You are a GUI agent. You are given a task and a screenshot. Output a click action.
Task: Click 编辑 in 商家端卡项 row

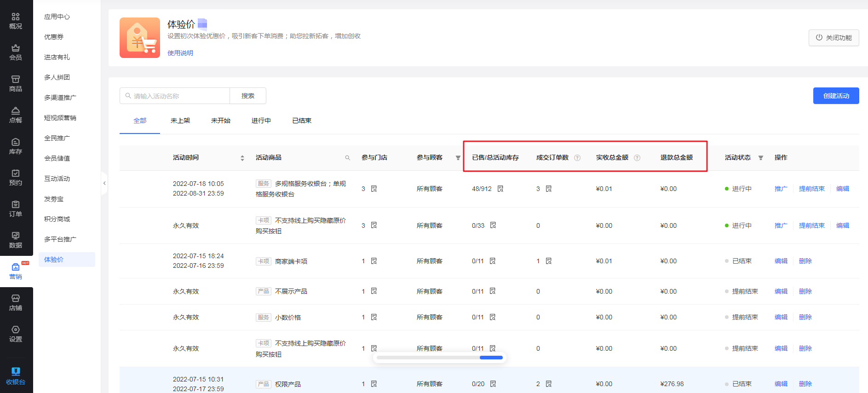point(781,261)
